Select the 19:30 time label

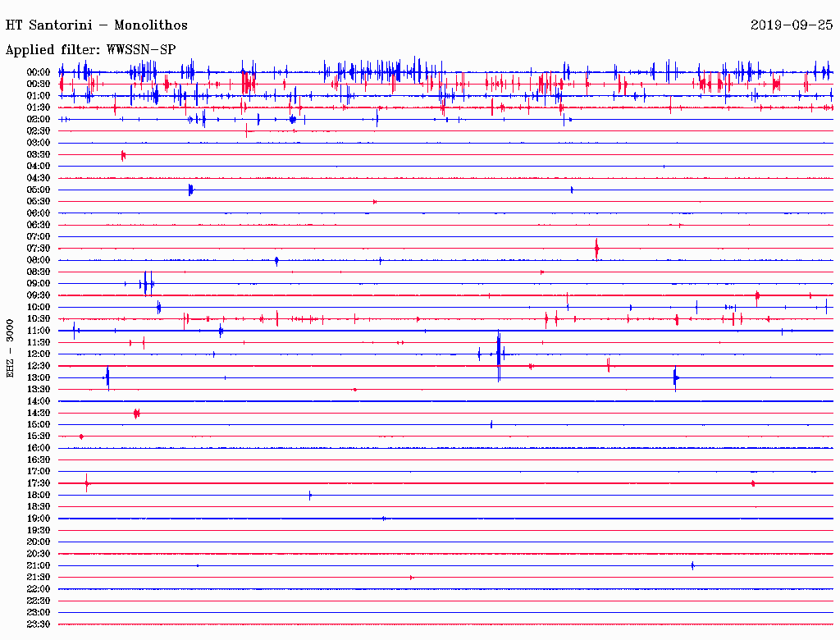click(x=39, y=531)
